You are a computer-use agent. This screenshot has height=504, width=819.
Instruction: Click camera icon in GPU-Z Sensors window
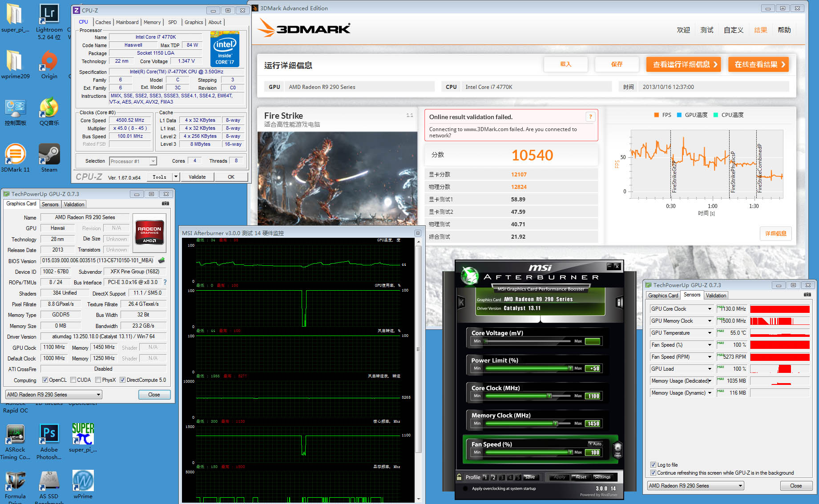click(x=807, y=295)
